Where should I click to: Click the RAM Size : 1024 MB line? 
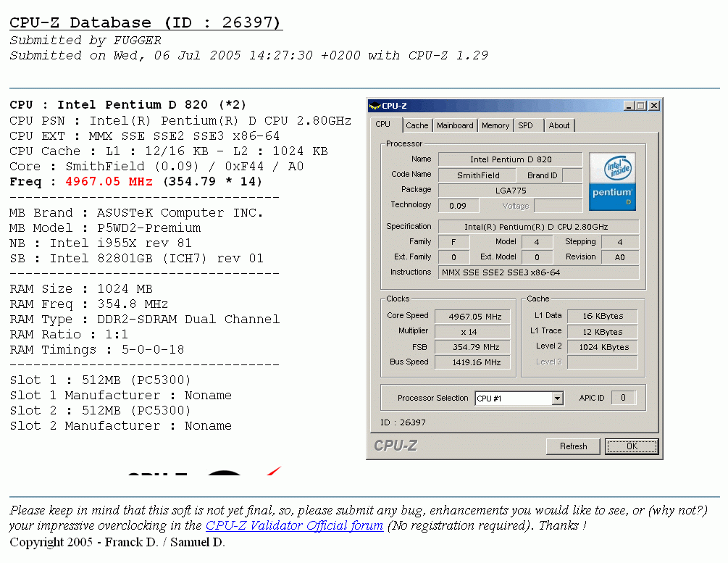pyautogui.click(x=81, y=289)
